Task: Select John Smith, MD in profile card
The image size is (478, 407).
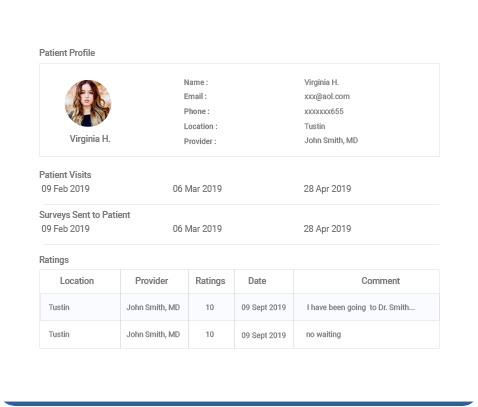Action: click(x=331, y=140)
